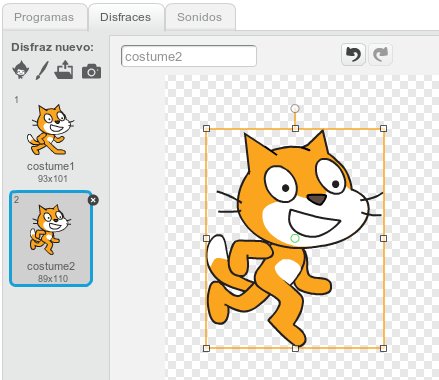Click the right-middle selection handle

383,238
